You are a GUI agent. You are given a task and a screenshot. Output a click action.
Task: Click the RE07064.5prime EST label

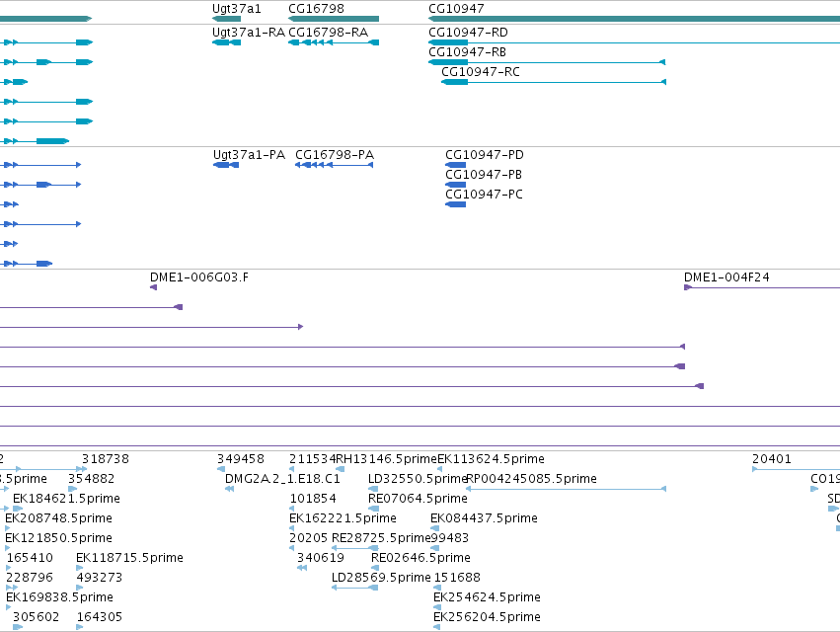pyautogui.click(x=418, y=499)
